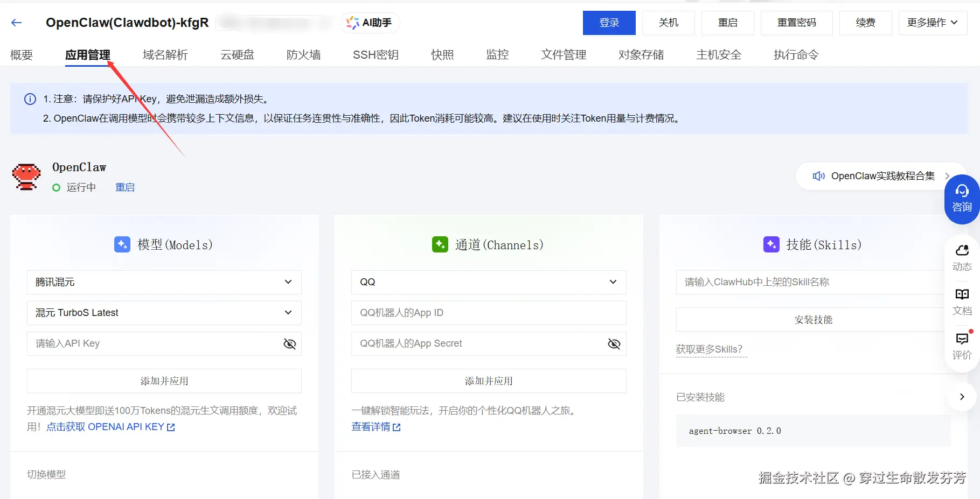The height and width of the screenshot is (499, 980).
Task: Open the 动态 updates sidebar icon
Action: (962, 258)
